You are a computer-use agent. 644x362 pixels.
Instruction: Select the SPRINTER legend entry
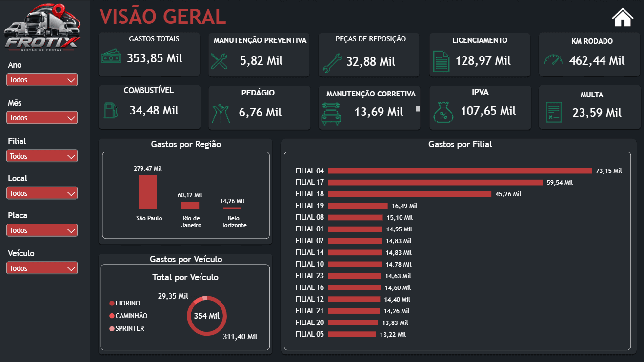pyautogui.click(x=127, y=328)
